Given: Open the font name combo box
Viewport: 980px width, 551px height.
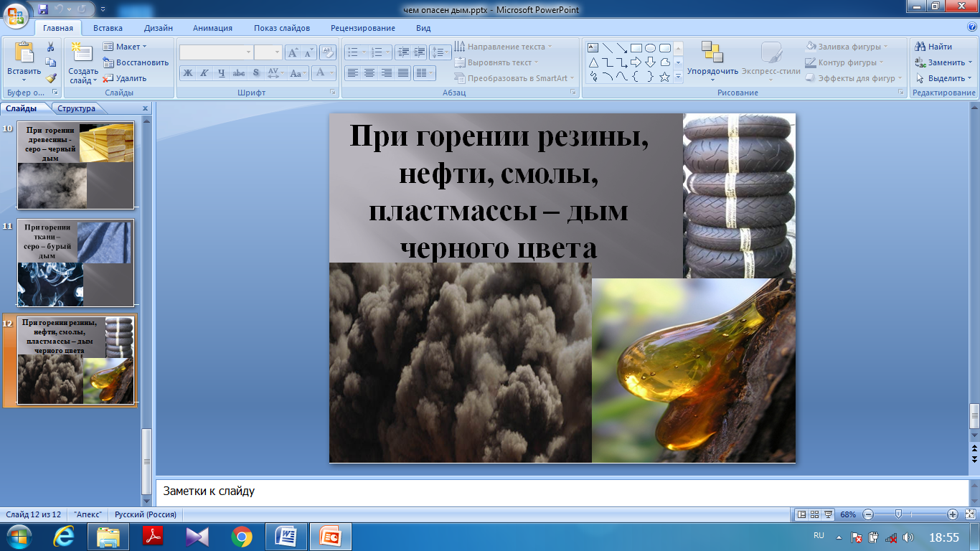Looking at the screenshot, I should (216, 52).
